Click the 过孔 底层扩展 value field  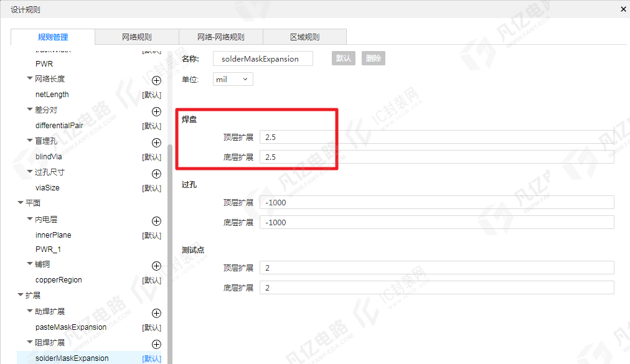pos(437,222)
